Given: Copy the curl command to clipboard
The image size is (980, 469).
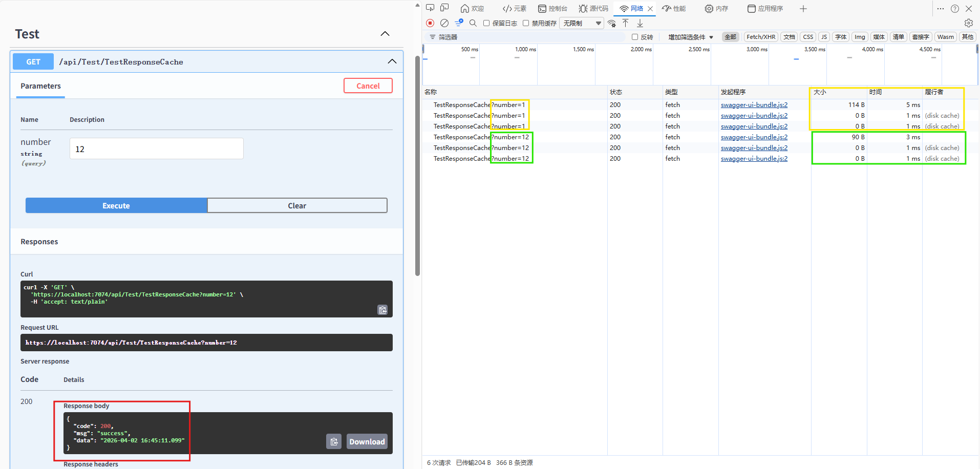Looking at the screenshot, I should pos(382,310).
